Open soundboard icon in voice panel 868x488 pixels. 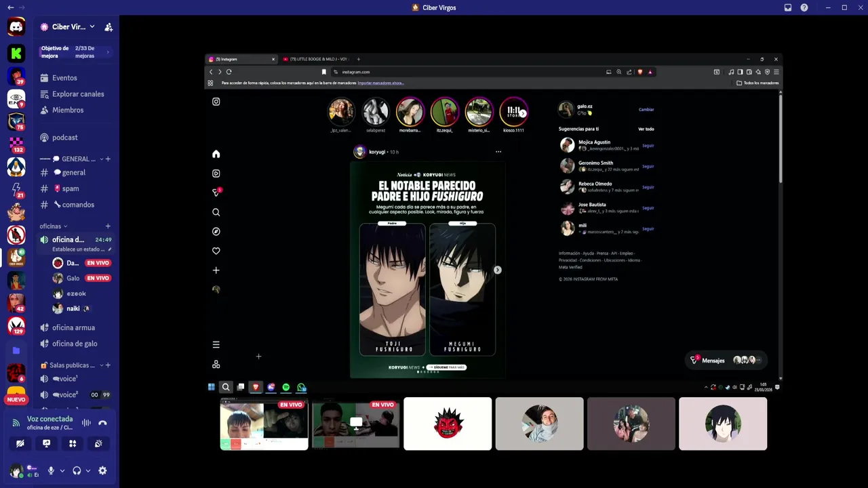pyautogui.click(x=98, y=443)
